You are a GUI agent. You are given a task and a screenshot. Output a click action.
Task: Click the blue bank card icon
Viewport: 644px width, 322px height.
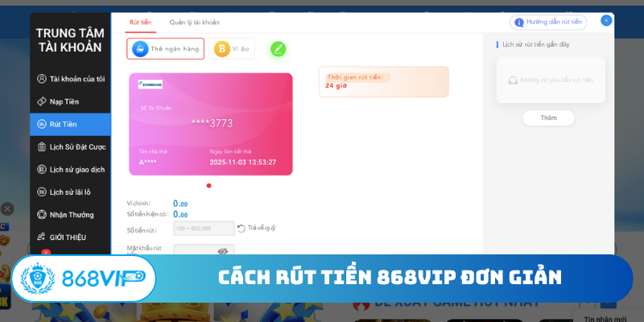[140, 49]
